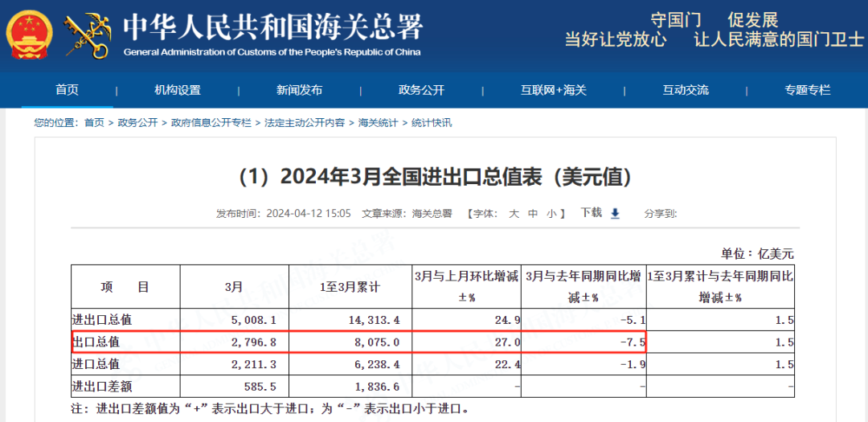The height and width of the screenshot is (422, 868).
Task: Click 政务公开 breadcrumb link
Action: tap(138, 123)
